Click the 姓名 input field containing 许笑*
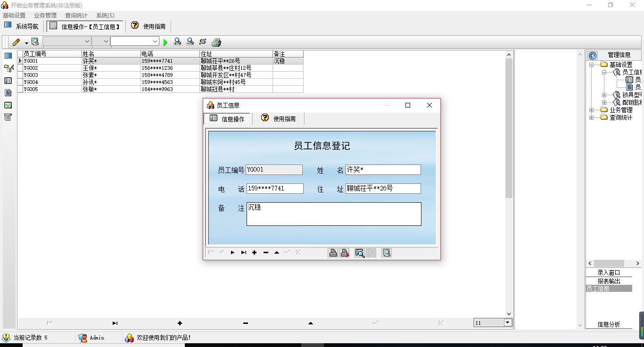Image resolution: width=644 pixels, height=347 pixels. click(x=383, y=170)
